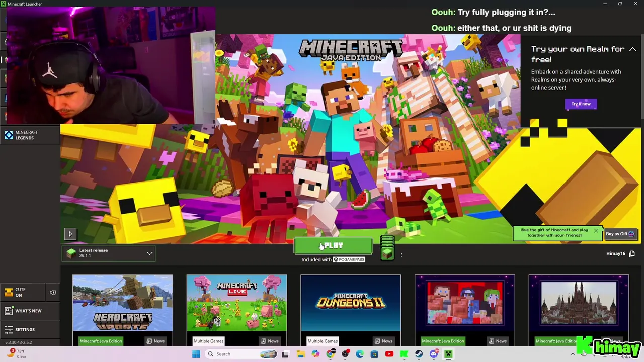Click the PC Game Pass logo
The height and width of the screenshot is (362, 644).
[x=349, y=260]
